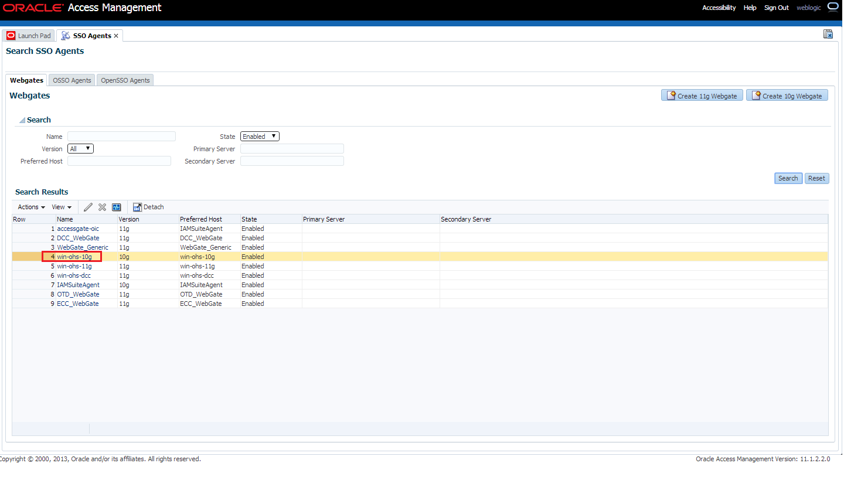The image size is (844, 504).
Task: Switch to the OpenSSO Agents tab
Action: tap(125, 80)
